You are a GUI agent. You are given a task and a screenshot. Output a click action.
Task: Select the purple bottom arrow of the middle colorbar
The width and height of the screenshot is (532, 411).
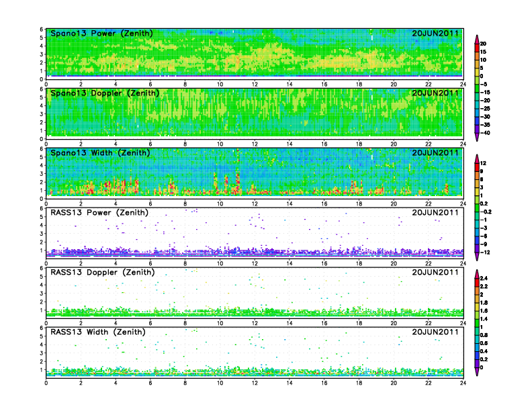(478, 257)
